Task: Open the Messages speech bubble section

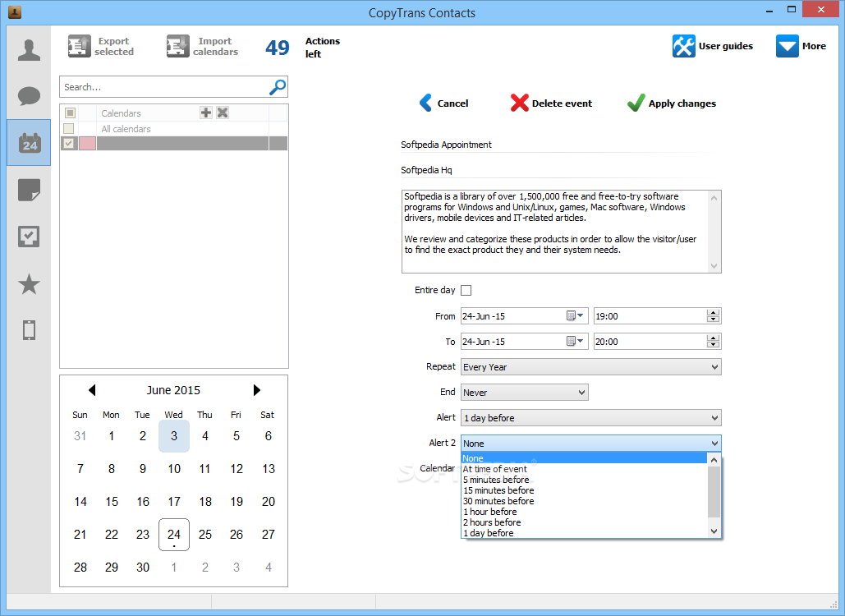Action: [x=29, y=96]
